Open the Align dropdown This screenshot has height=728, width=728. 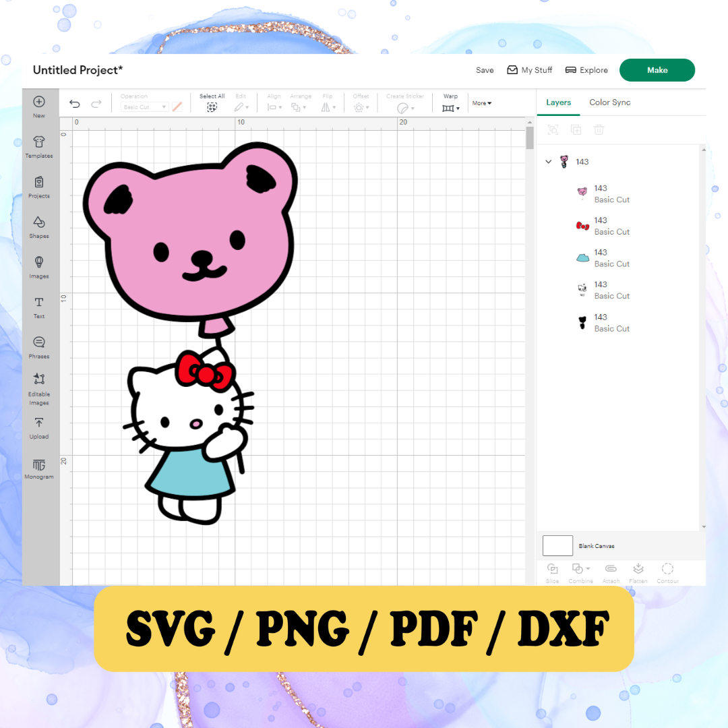(x=274, y=107)
